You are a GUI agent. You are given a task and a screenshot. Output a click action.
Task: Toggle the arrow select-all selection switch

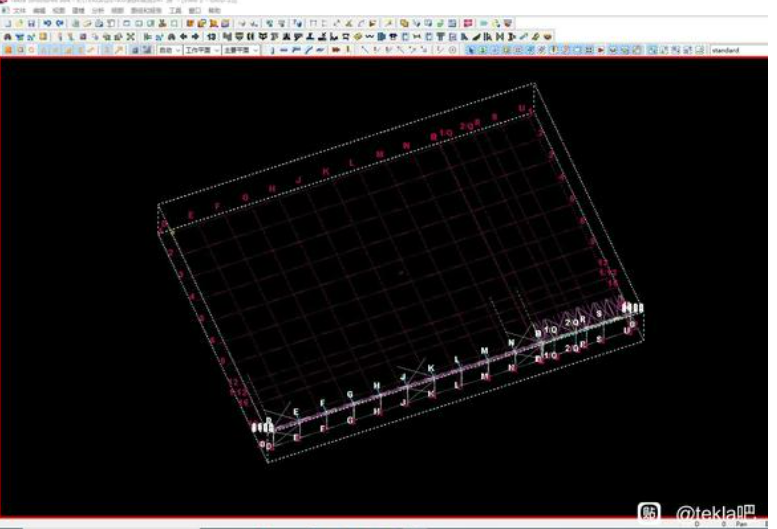click(x=470, y=50)
